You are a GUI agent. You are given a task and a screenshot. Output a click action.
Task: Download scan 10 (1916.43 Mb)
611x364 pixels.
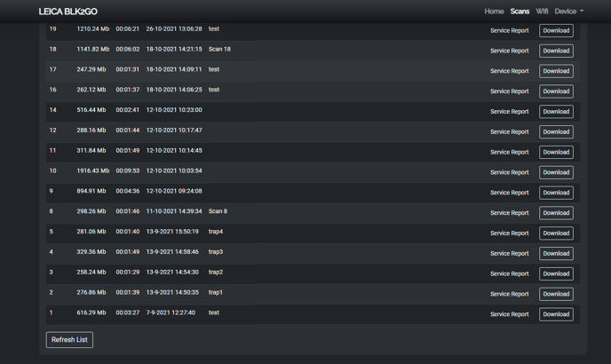[x=556, y=172]
